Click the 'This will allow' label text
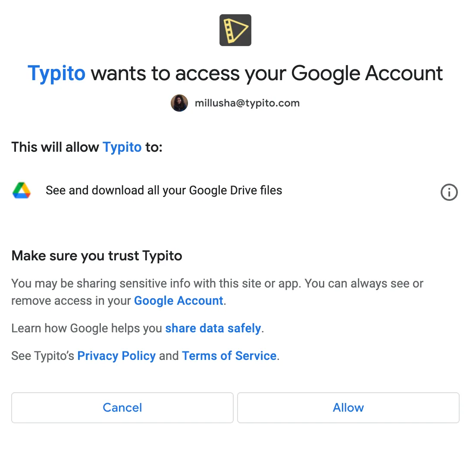 [55, 147]
